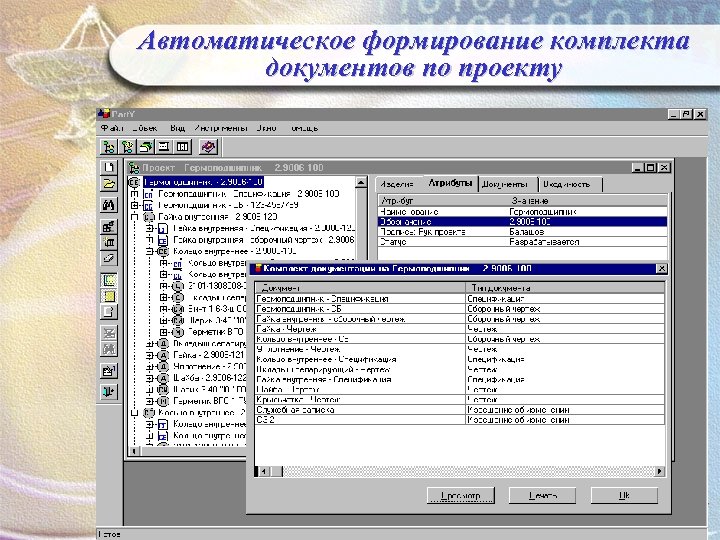Expand the Вкладыш сепарирующий tree node
This screenshot has height=540, width=720.
point(149,343)
